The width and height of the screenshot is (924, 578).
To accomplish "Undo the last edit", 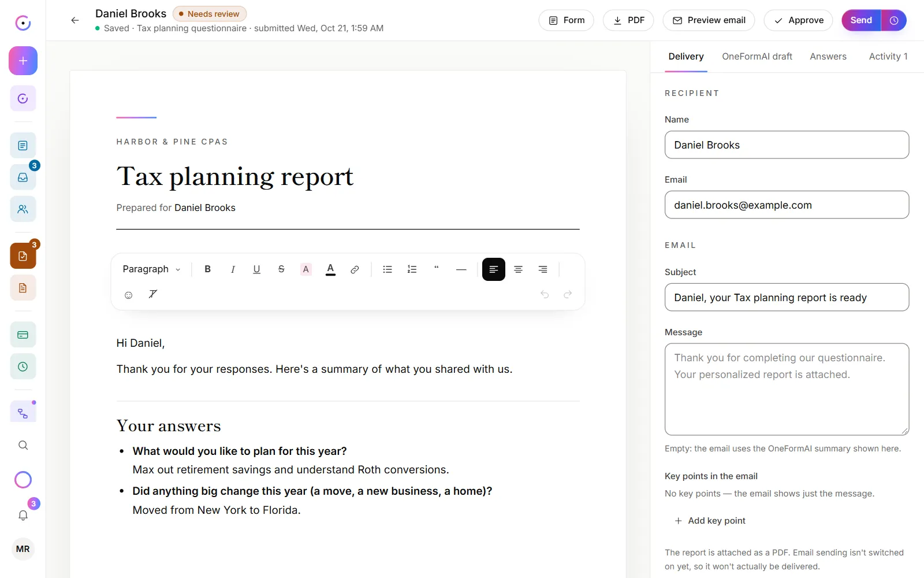I will 545,295.
